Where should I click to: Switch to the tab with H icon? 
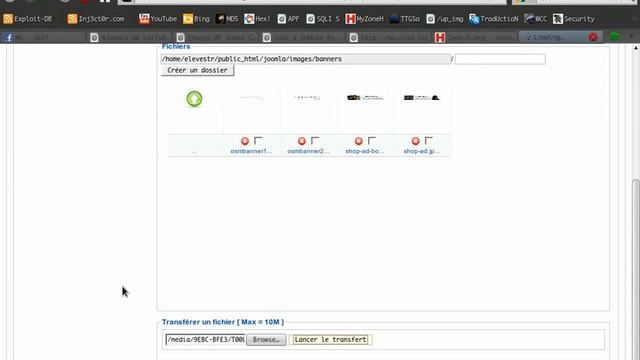[476, 37]
